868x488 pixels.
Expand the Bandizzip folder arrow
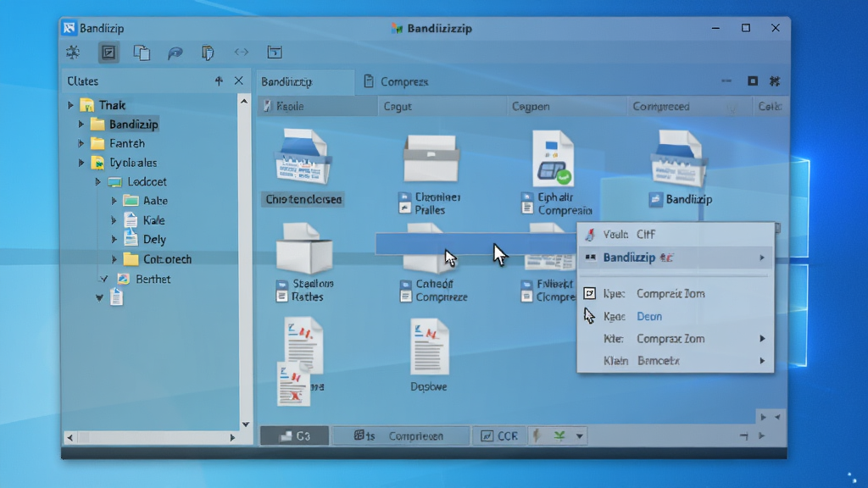[81, 124]
